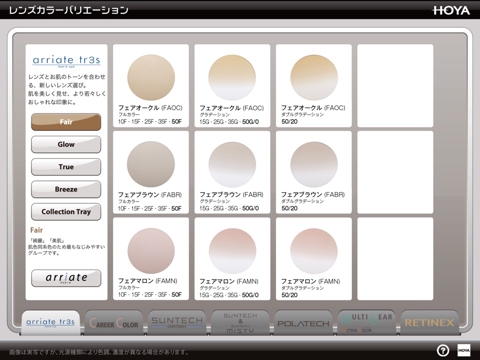Open the Collection Tray button

[66, 212]
